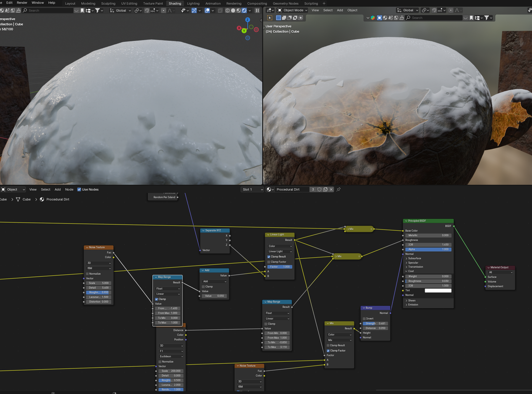Open Linear Light blend mode dropdown
This screenshot has width=532, height=394.
click(280, 251)
